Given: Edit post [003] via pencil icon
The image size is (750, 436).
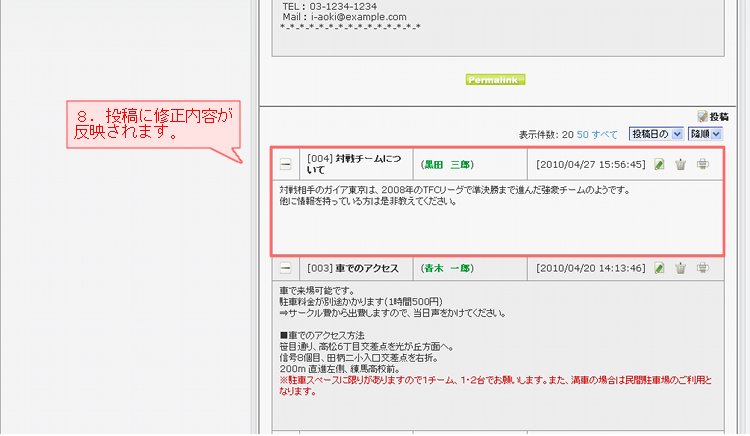Looking at the screenshot, I should [x=659, y=268].
